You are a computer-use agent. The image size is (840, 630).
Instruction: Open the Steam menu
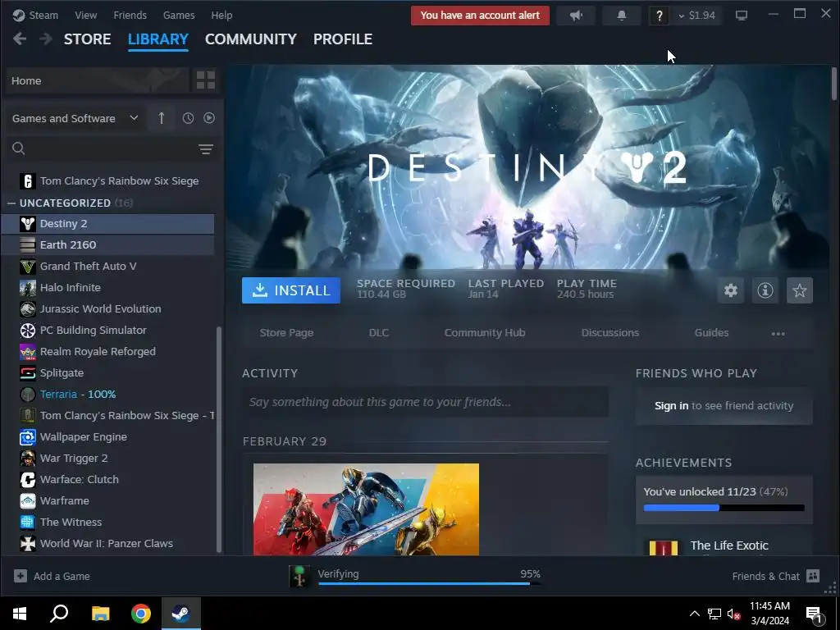(x=43, y=15)
